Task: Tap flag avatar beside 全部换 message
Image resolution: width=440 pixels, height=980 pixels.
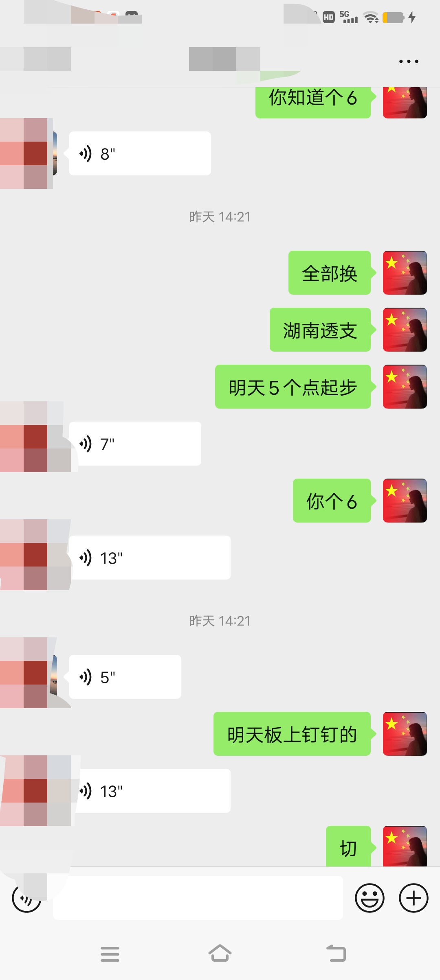Action: coord(405,273)
